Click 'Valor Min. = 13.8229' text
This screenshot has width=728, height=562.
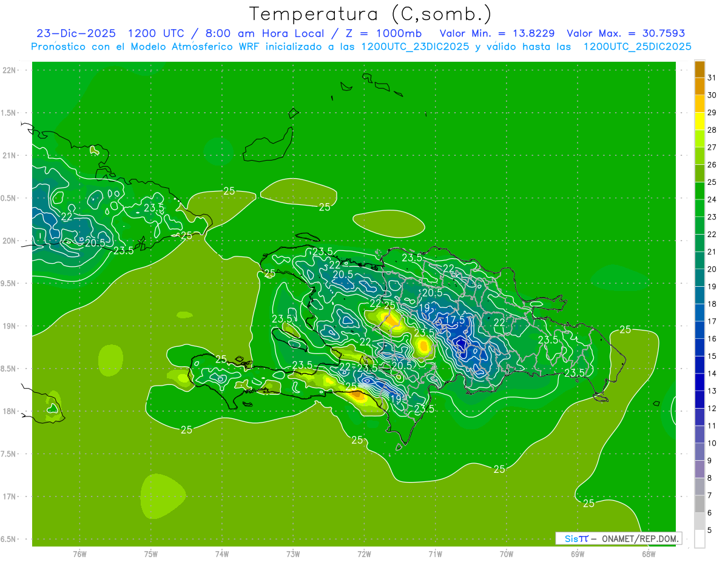click(x=497, y=33)
